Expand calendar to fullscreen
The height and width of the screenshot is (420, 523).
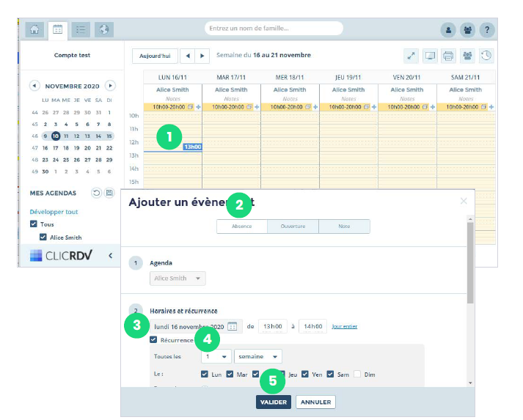(412, 55)
